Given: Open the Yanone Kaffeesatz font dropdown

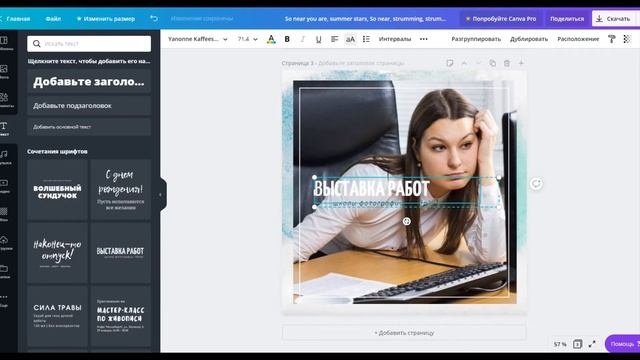Looking at the screenshot, I should (198, 39).
